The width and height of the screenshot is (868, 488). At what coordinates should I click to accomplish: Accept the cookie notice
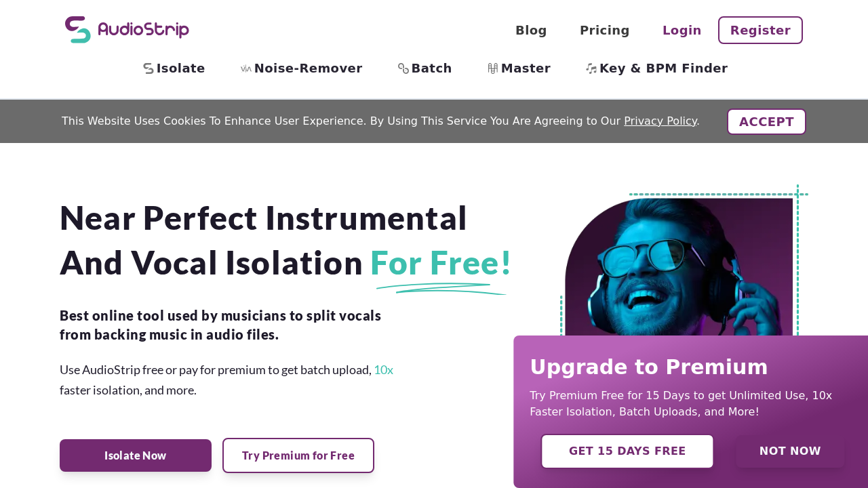click(766, 122)
